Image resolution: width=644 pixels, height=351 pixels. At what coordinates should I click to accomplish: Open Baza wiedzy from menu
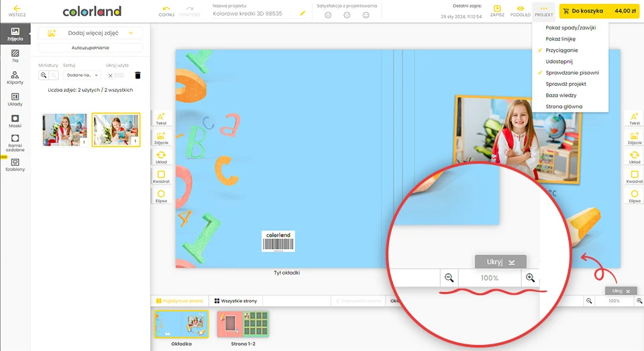click(x=561, y=95)
